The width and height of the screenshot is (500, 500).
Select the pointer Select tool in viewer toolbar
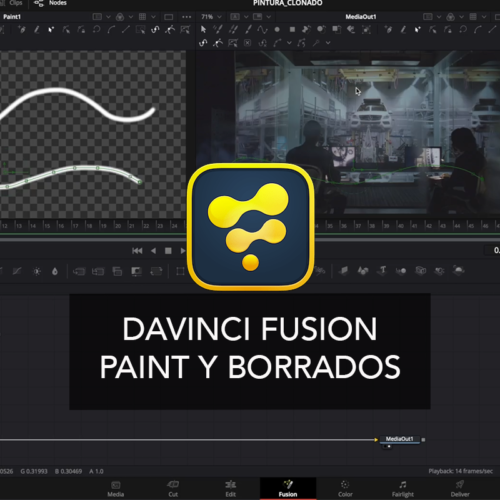tap(203, 29)
